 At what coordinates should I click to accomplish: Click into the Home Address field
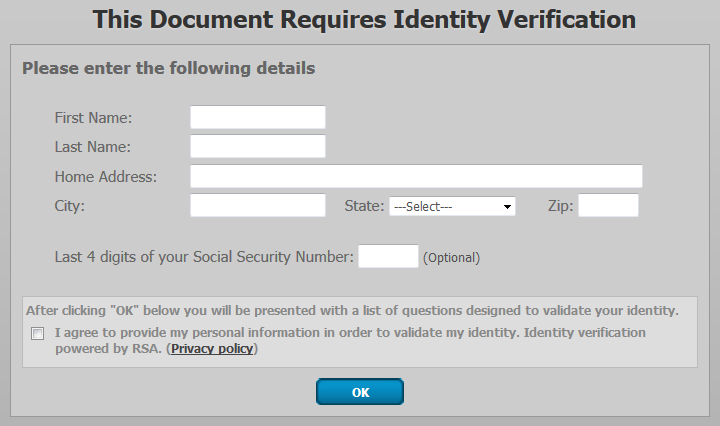(x=416, y=177)
